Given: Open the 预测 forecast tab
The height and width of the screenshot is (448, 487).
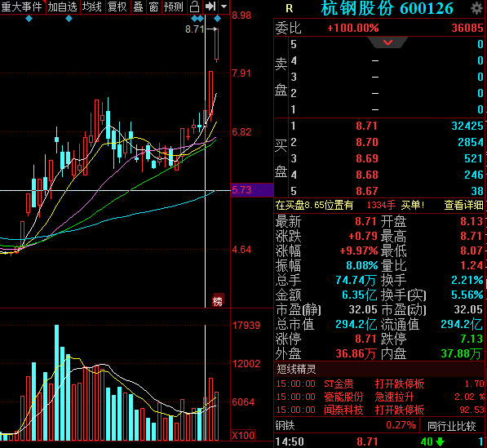Looking at the screenshot, I should pyautogui.click(x=174, y=7).
